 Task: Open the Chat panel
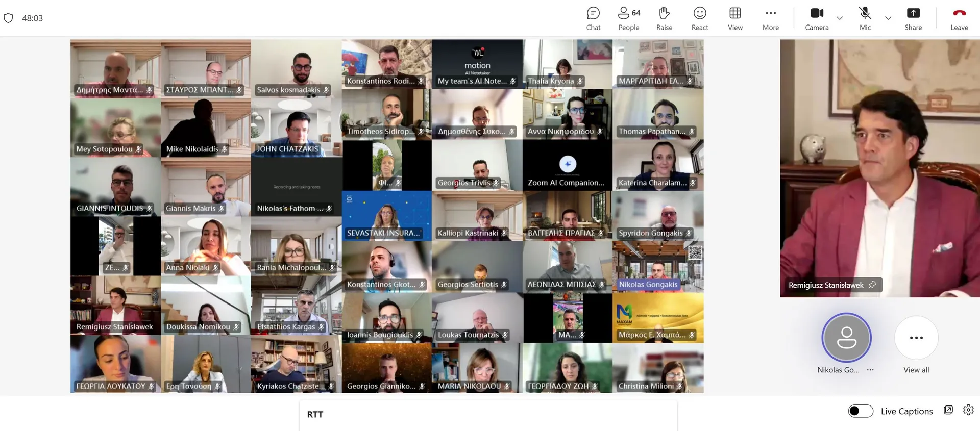coord(593,19)
